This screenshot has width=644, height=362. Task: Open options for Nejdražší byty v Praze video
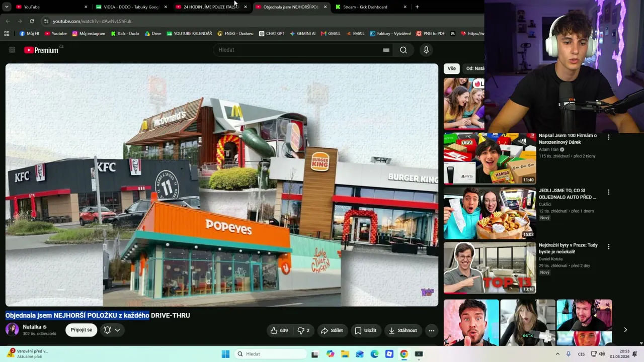[608, 247]
